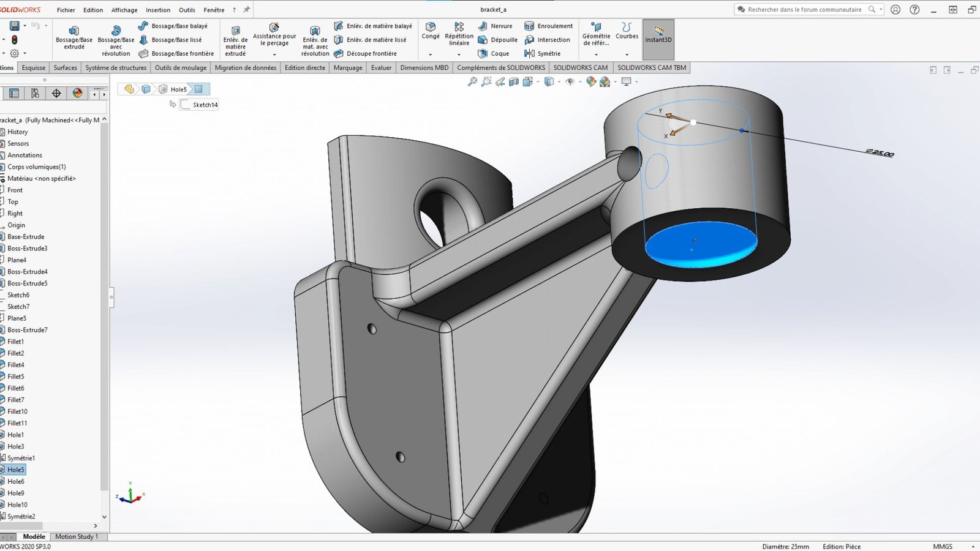The height and width of the screenshot is (551, 980).
Task: Open ConfigurationManager tab icon
Action: coord(35,93)
